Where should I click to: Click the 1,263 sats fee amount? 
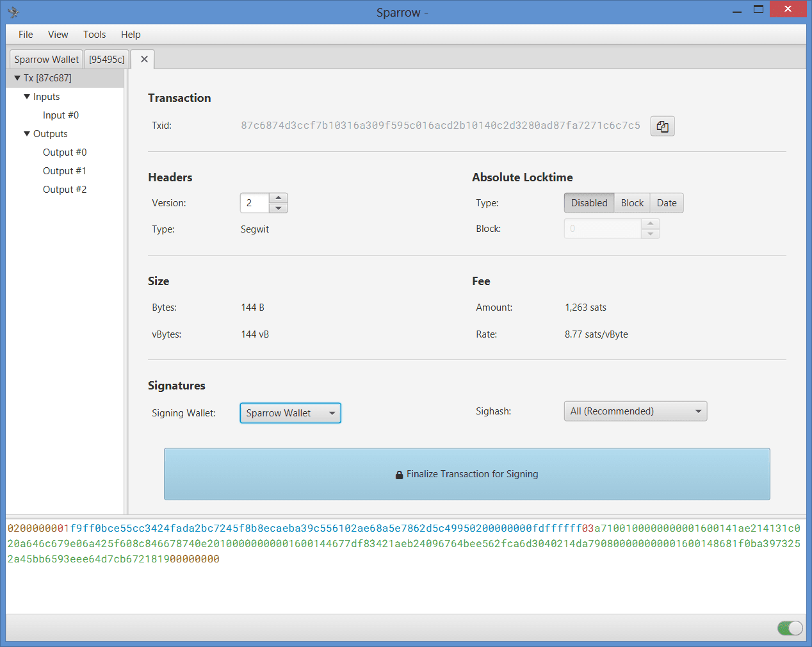[585, 307]
